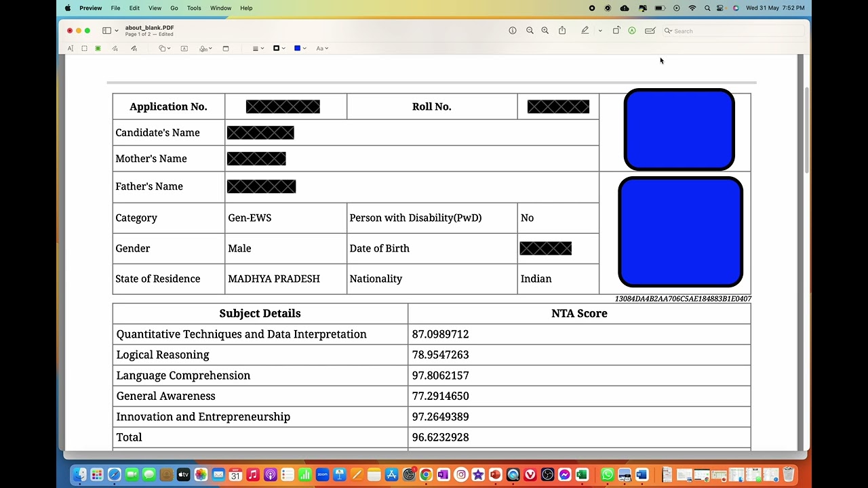
Task: Activate the green Redact tool
Action: pos(98,48)
